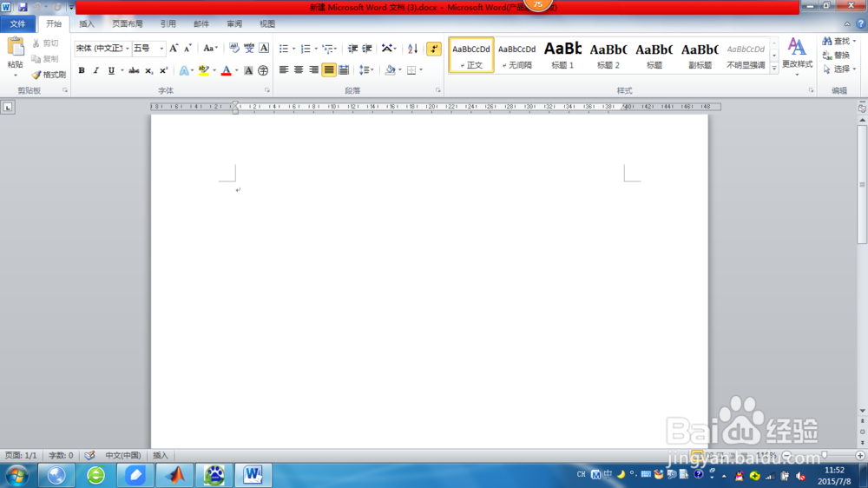
Task: Expand numbering list dropdown arrow
Action: pos(316,49)
